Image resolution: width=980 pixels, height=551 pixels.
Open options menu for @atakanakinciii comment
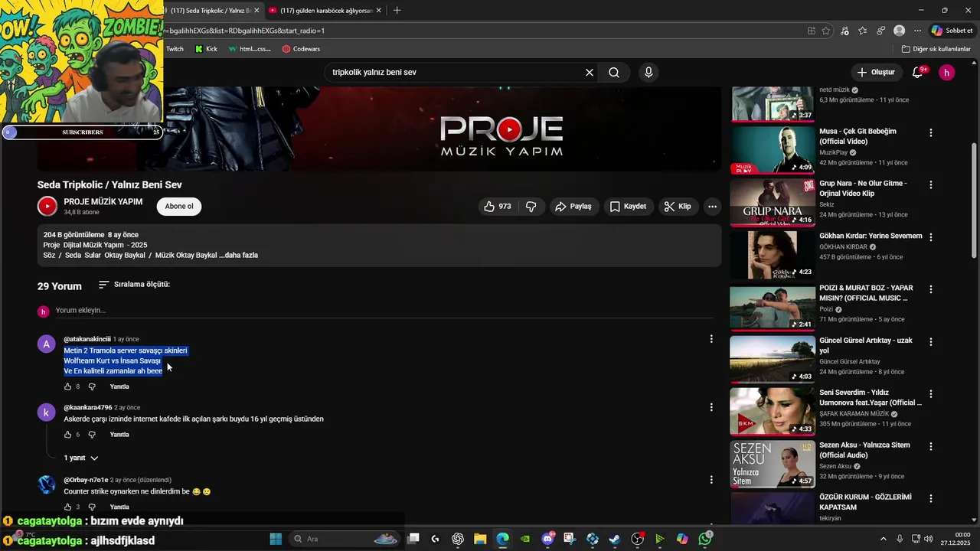(710, 339)
